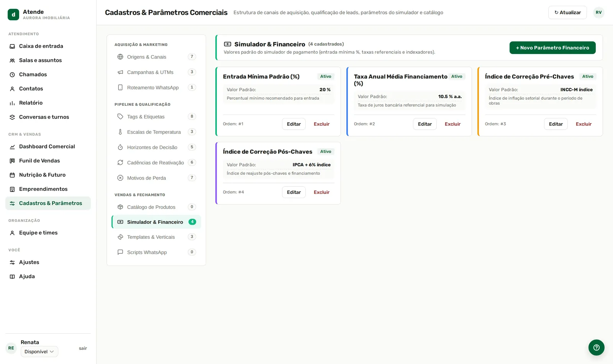The width and height of the screenshot is (613, 364).
Task: Open the Disponível status dropdown
Action: [39, 352]
